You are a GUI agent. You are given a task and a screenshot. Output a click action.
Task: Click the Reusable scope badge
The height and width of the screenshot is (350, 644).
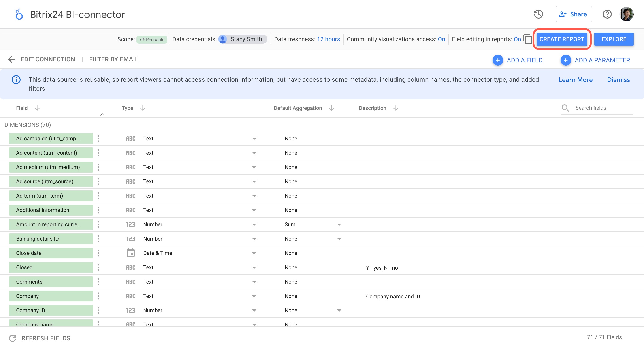[152, 40]
